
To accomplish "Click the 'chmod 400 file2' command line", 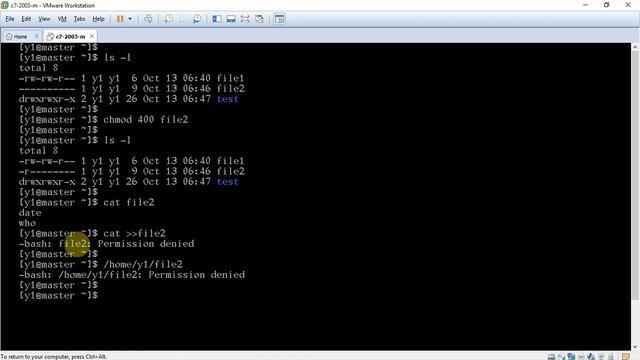I will point(146,120).
